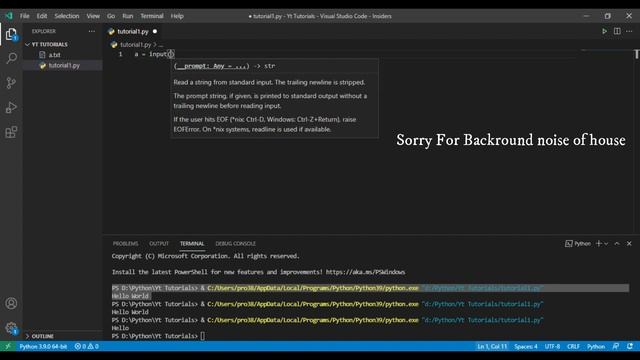This screenshot has width=640, height=360.
Task: Show errors and warnings count
Action: [87, 347]
